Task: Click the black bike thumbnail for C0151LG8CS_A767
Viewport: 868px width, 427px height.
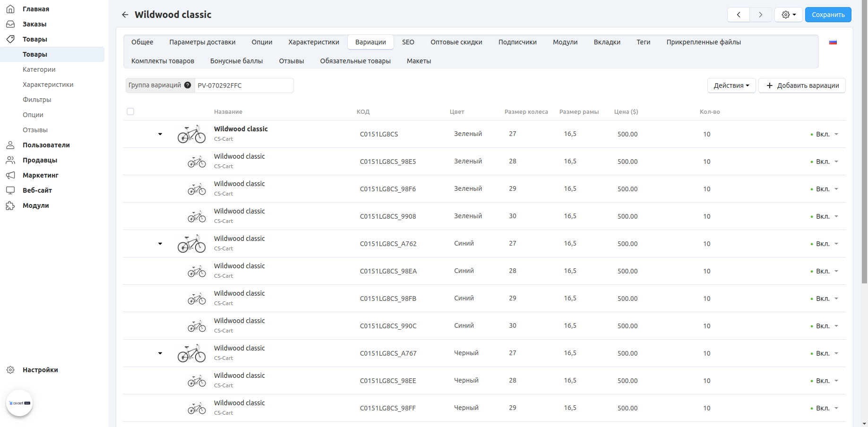Action: (191, 353)
